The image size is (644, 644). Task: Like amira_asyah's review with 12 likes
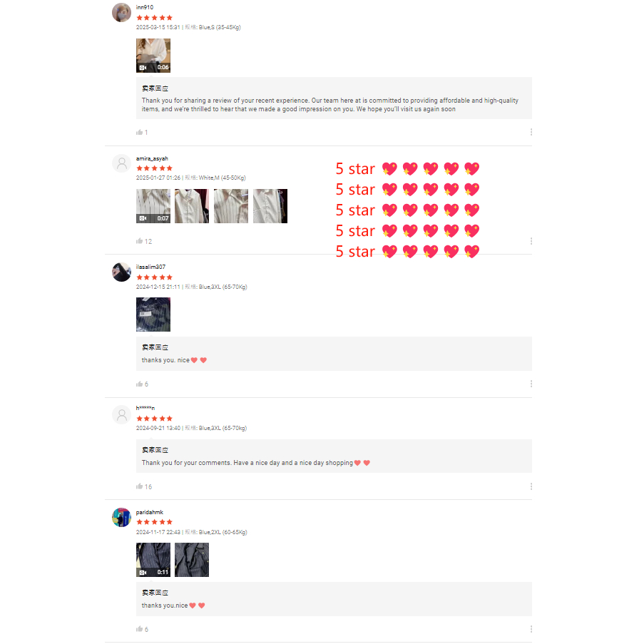(x=139, y=241)
